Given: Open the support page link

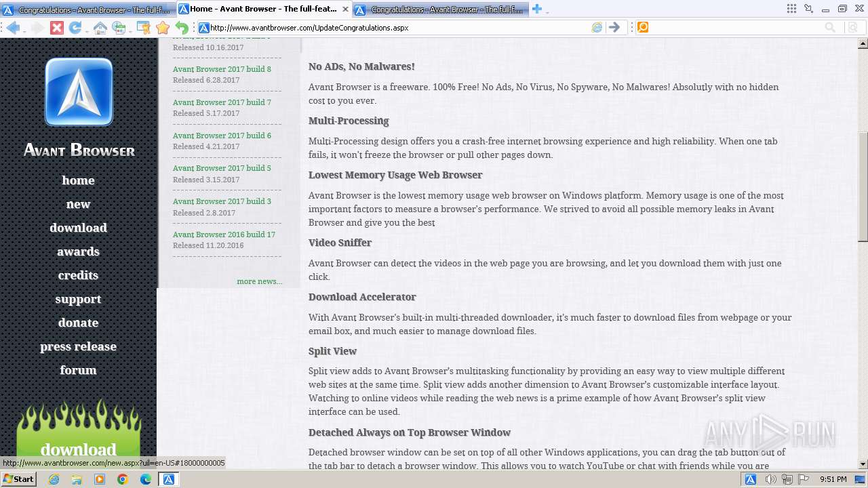Looking at the screenshot, I should (78, 299).
